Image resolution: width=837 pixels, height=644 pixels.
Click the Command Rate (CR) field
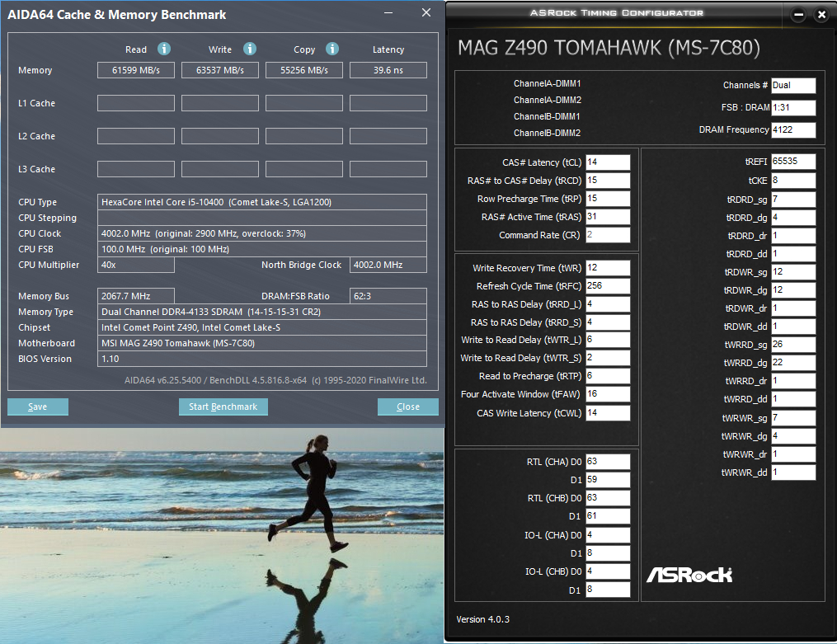pos(608,235)
